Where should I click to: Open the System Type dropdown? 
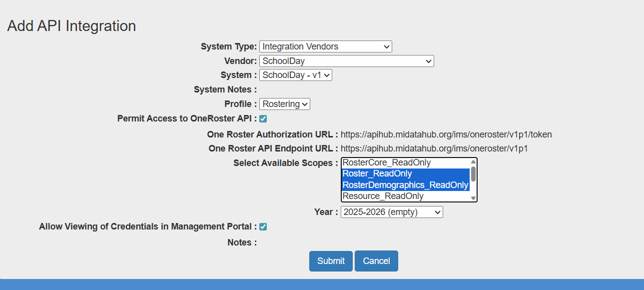coord(325,46)
